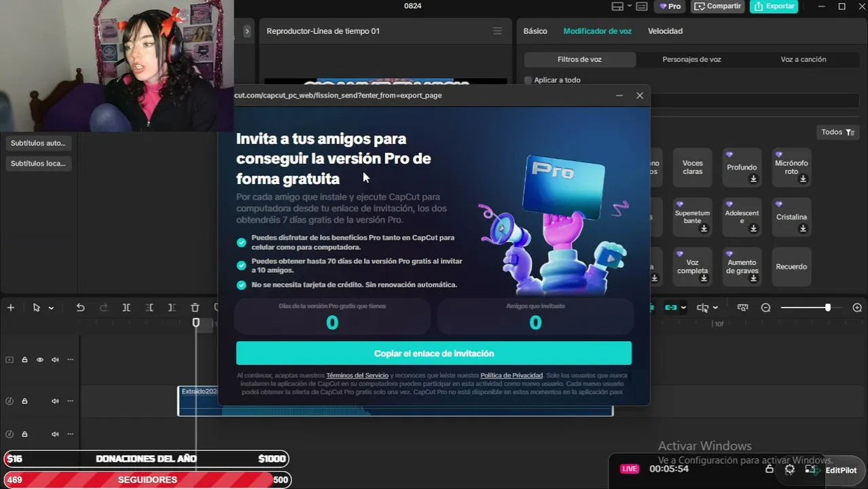Screen dimensions: 868x489
Task: Hide the top video track with eye icon
Action: [x=39, y=360]
